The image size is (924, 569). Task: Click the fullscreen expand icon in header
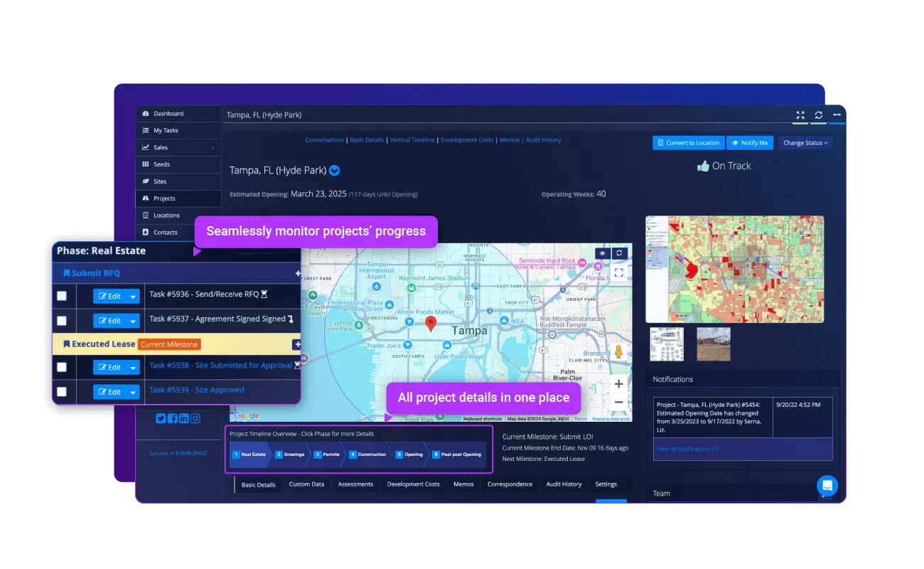800,115
